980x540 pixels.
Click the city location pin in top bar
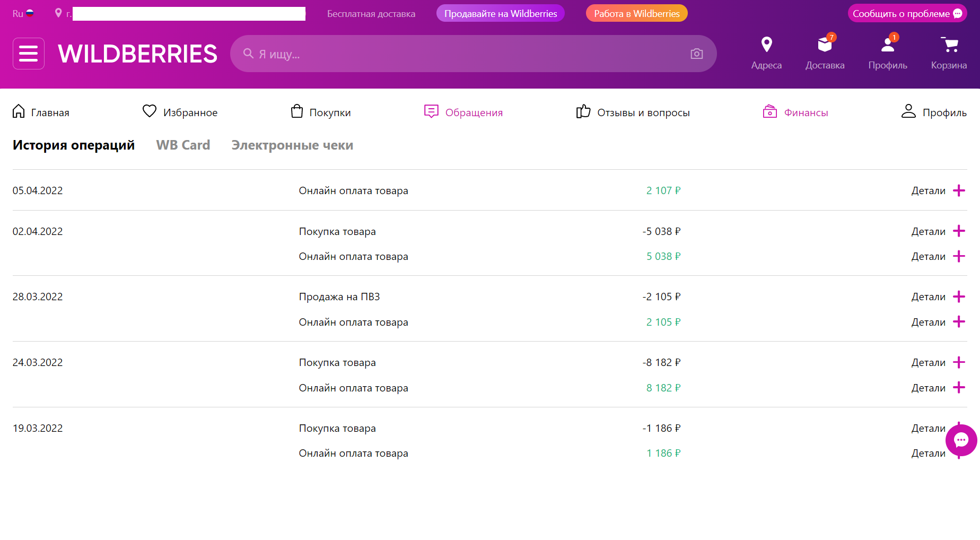coord(58,13)
